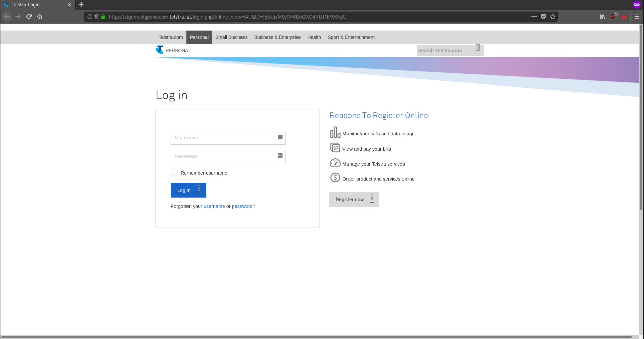Go to the browser home page icon

(40, 17)
